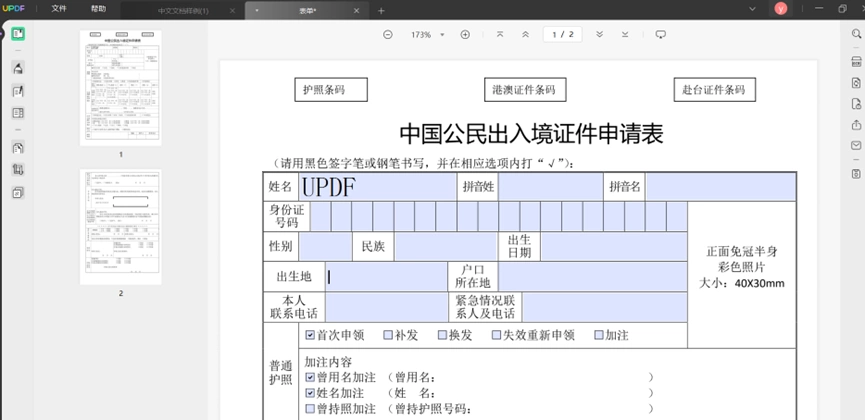Viewport: 865px width, 420px height.
Task: Jump to the first page arrow
Action: click(x=500, y=34)
